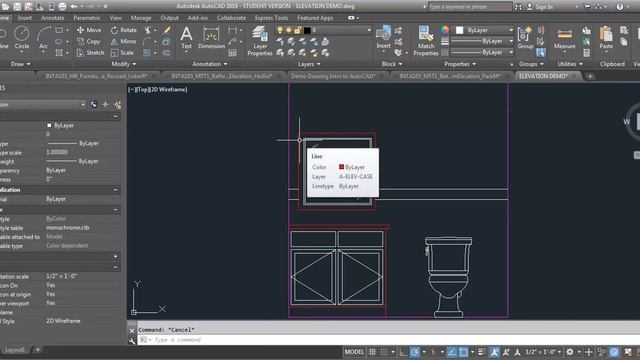This screenshot has width=640, height=360.
Task: Open the Insert ribbon tab
Action: point(24,18)
